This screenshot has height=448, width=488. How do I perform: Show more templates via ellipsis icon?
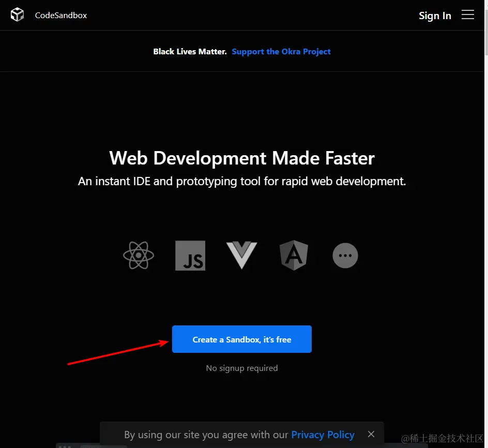(x=345, y=256)
